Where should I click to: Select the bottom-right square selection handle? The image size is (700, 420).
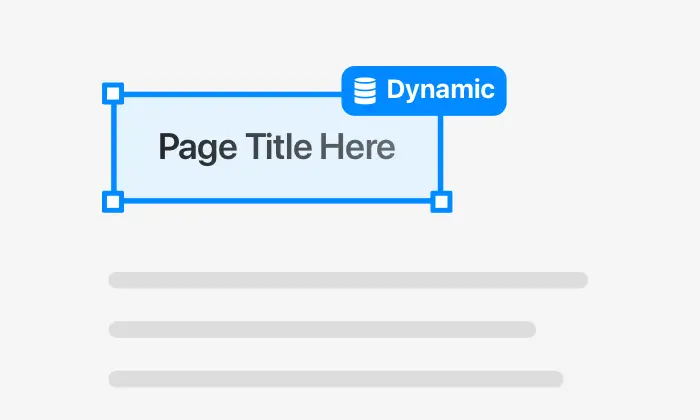441,202
